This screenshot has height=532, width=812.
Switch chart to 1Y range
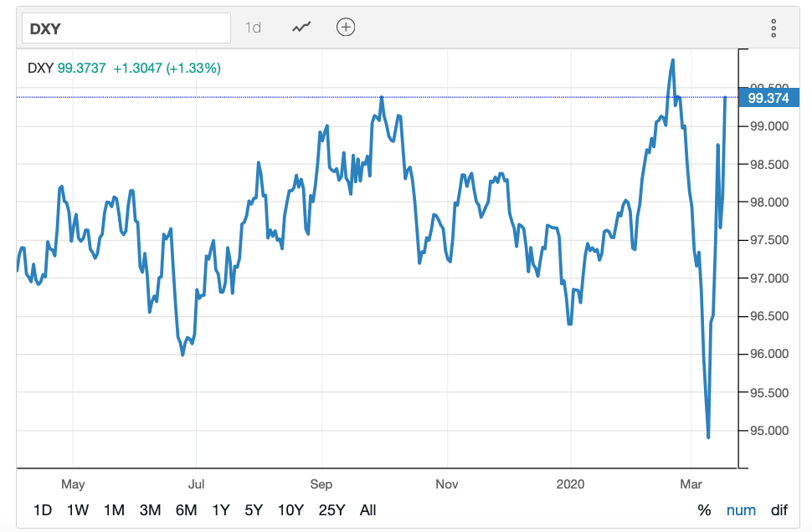pos(221,510)
